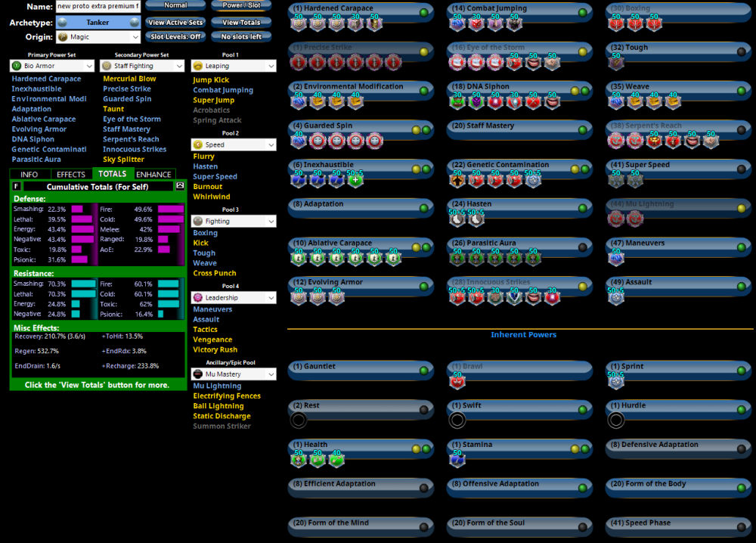
Task: Click the enhancement slot icon under Sprint
Action: pos(616,381)
